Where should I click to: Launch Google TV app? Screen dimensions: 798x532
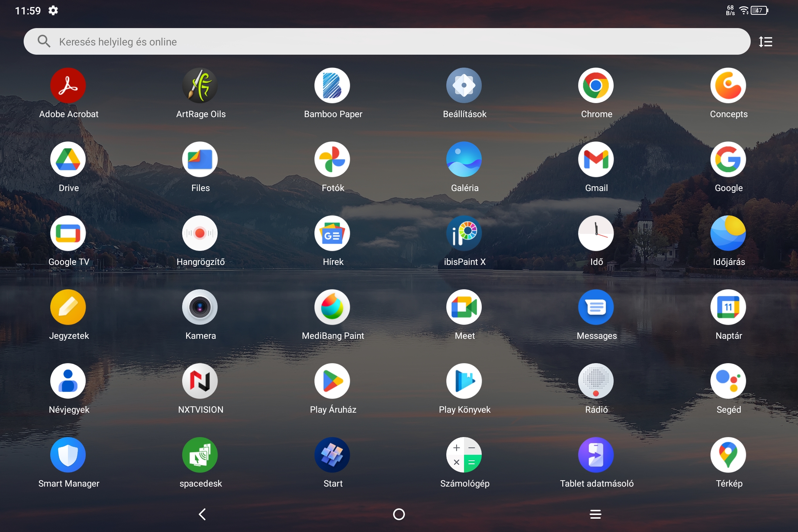coord(68,233)
